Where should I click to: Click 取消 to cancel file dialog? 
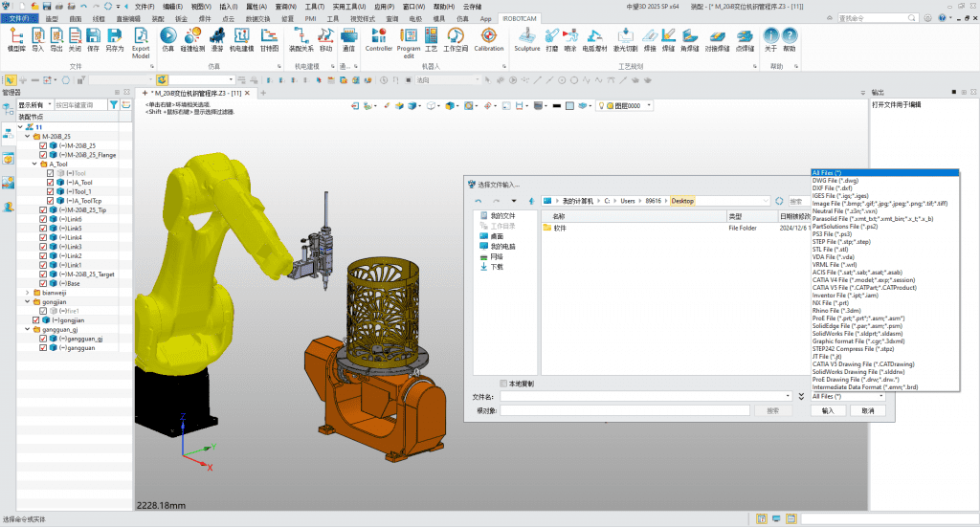(867, 410)
